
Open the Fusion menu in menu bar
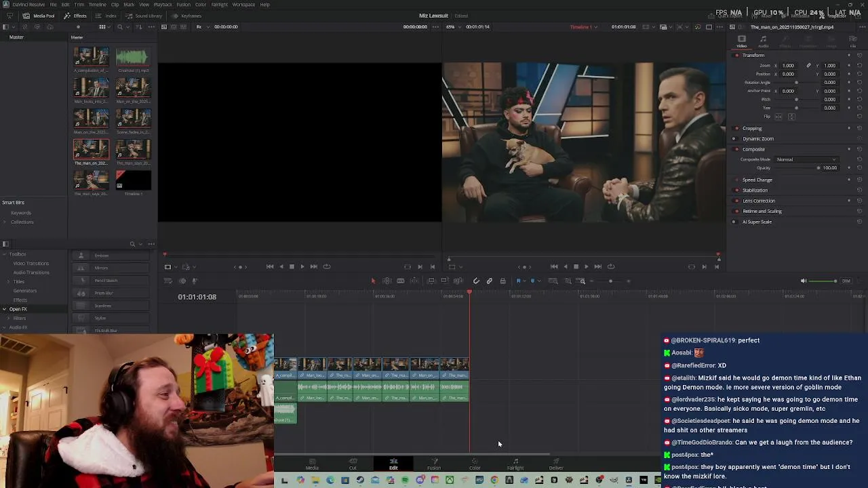183,5
